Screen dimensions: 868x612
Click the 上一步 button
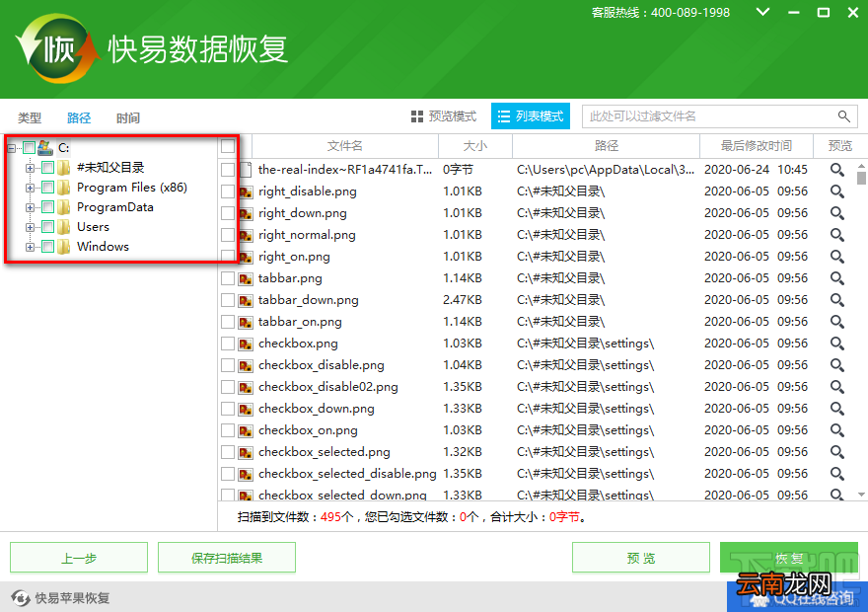point(79,558)
